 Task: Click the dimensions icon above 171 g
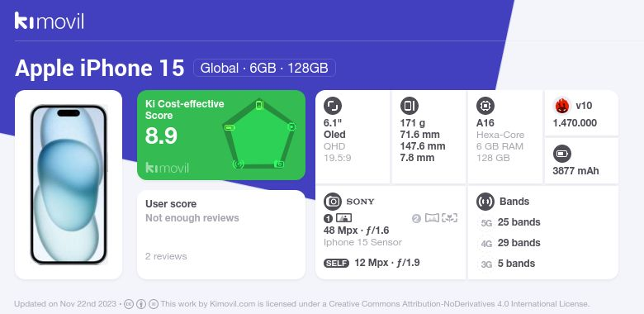409,106
